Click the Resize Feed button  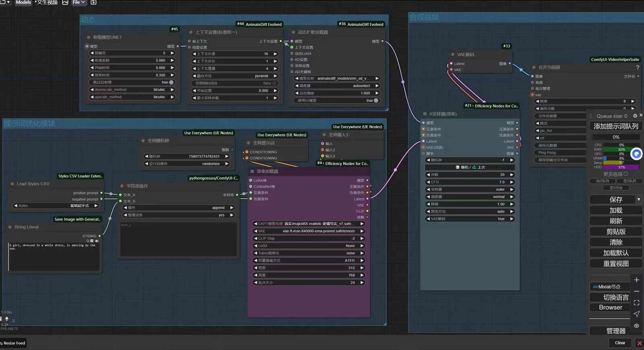[13, 343]
